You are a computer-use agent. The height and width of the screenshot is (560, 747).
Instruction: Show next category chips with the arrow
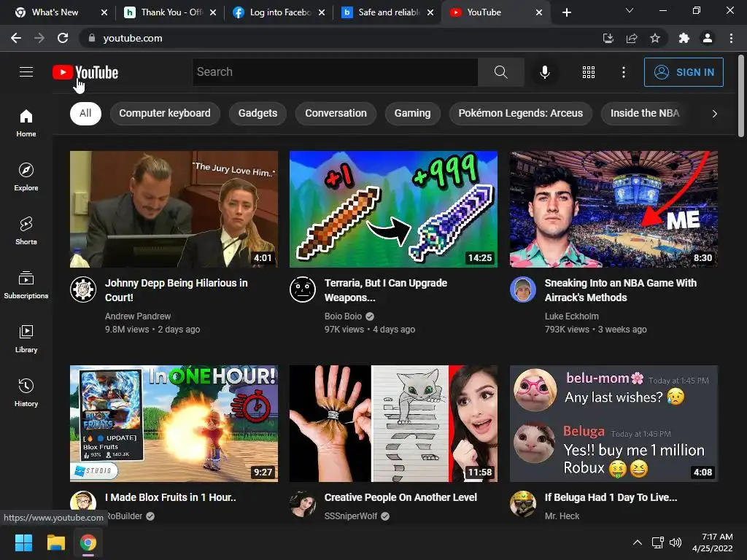(714, 113)
